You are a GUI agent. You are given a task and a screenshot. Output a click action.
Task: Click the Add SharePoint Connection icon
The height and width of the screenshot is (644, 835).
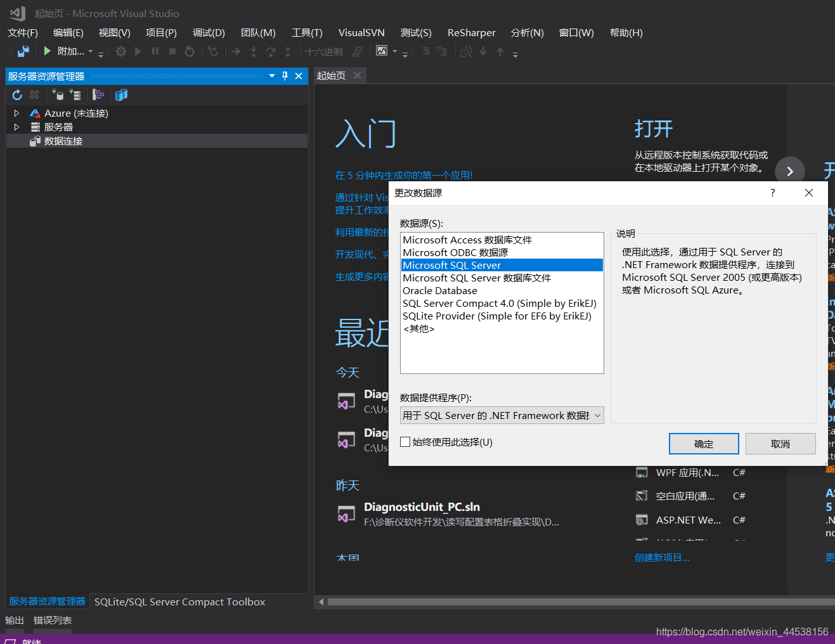click(x=98, y=94)
